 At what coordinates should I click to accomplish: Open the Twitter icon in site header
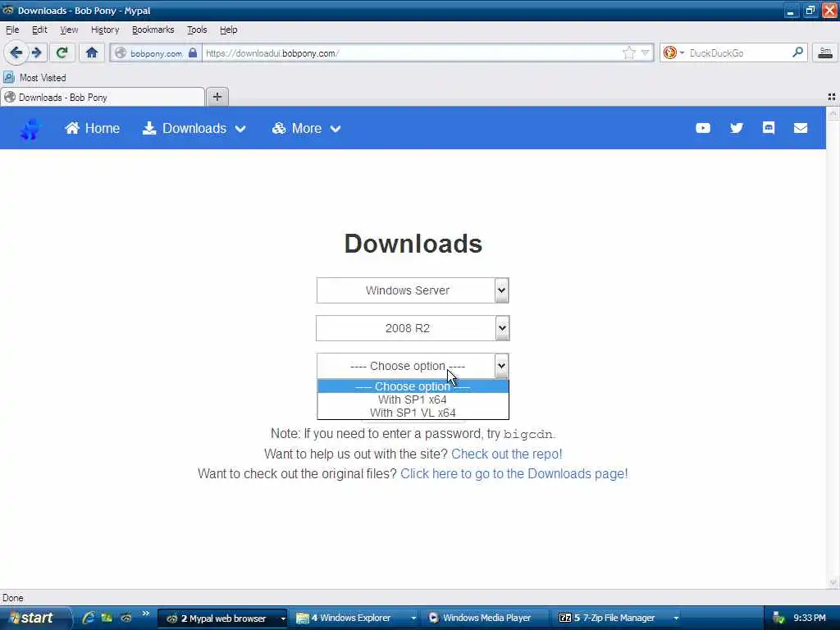tap(737, 128)
